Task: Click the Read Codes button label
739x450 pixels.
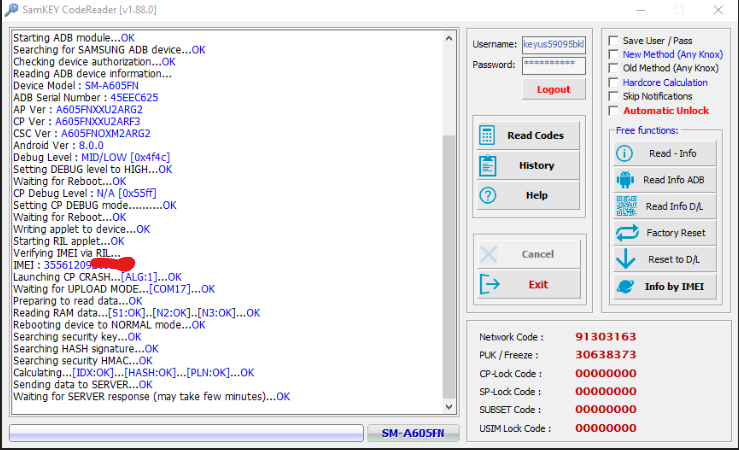Action: pos(535,136)
